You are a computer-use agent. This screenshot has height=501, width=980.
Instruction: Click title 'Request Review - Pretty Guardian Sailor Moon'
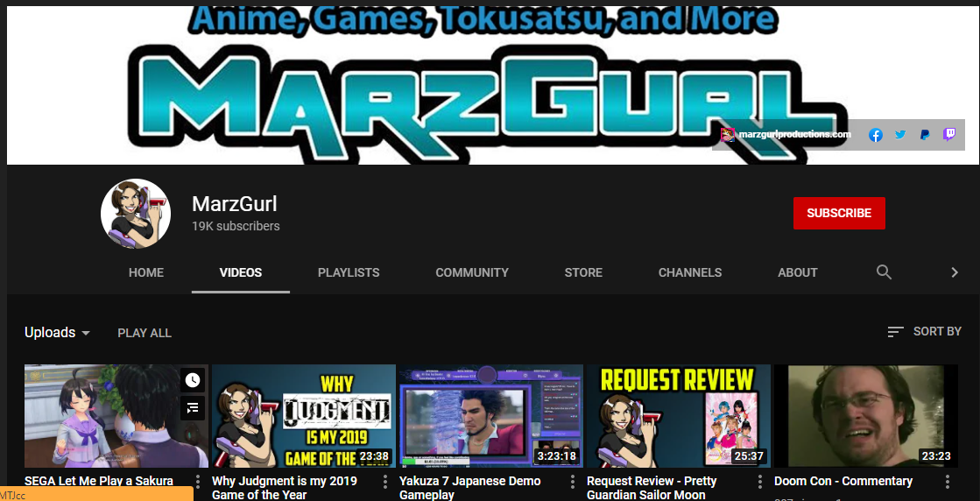tap(652, 488)
